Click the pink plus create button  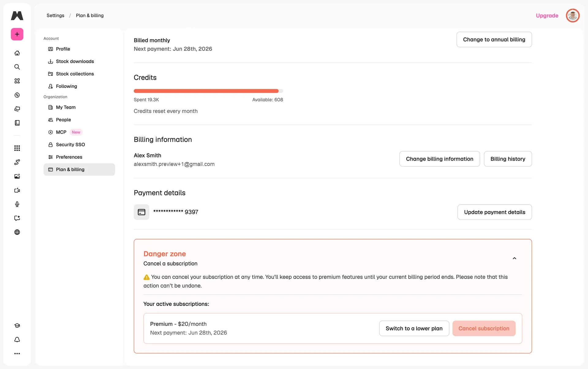pos(17,34)
